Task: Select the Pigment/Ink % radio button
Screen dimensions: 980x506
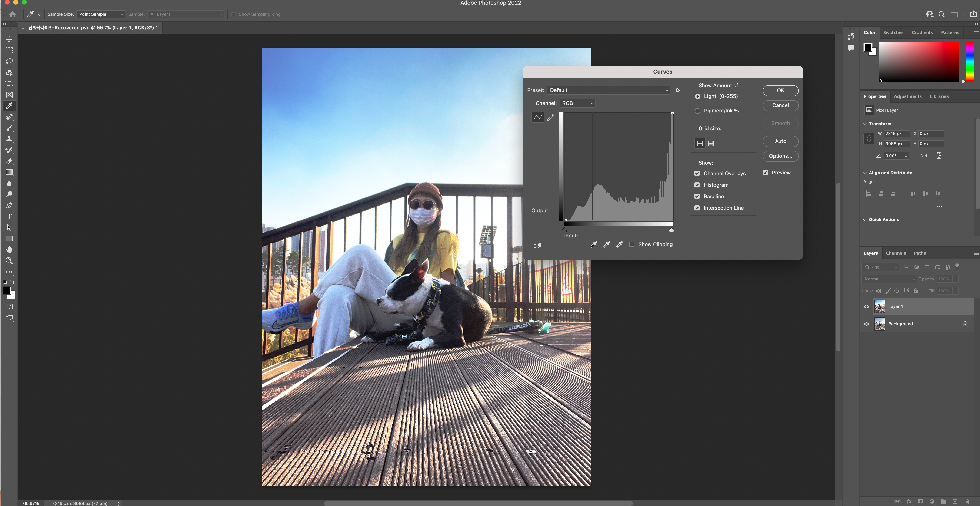Action: click(697, 111)
